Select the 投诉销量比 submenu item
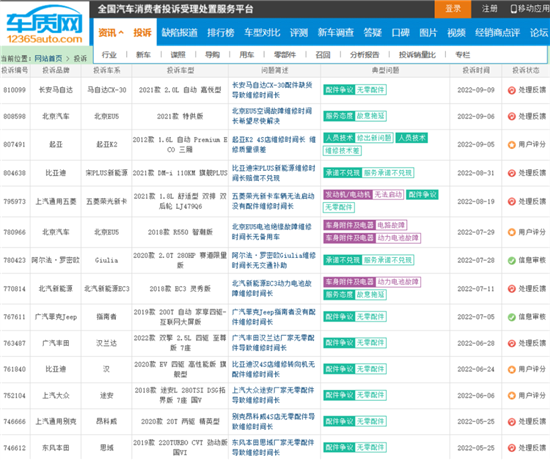550x460 pixels. pos(417,55)
